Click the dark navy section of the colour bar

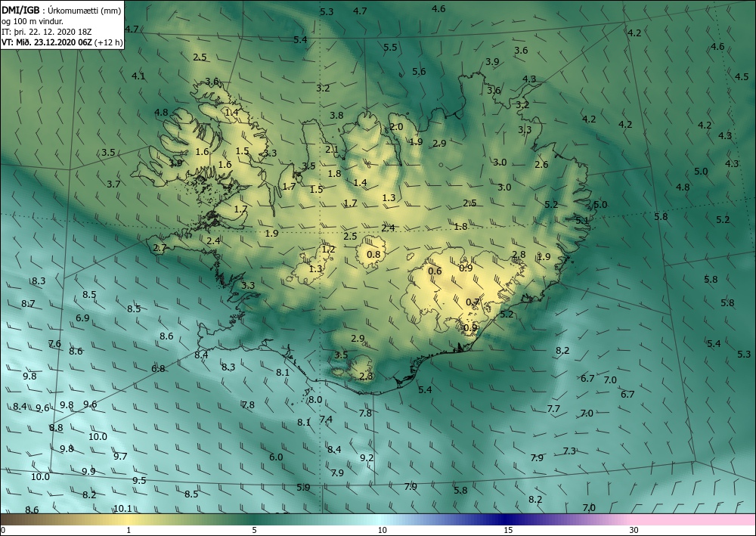pyautogui.click(x=507, y=520)
